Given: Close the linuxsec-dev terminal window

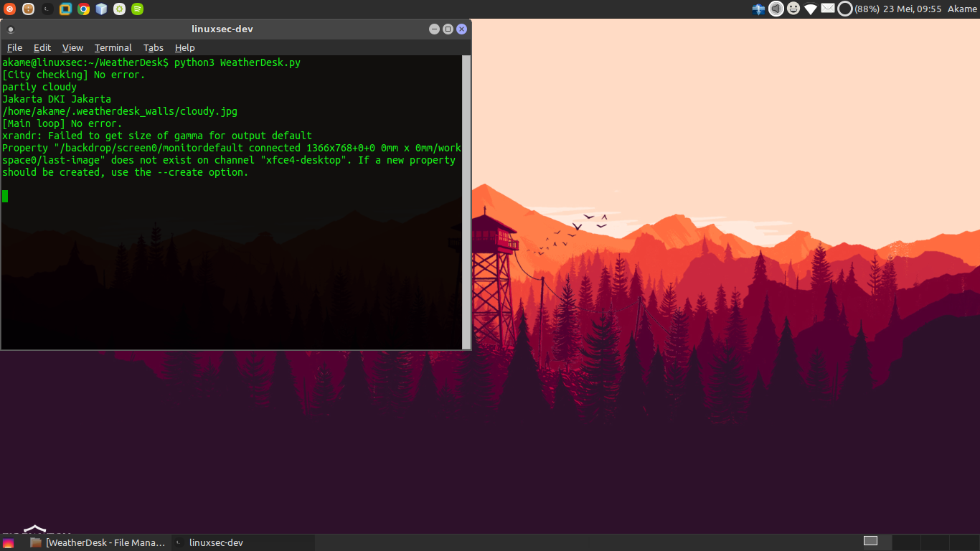Looking at the screenshot, I should pyautogui.click(x=461, y=29).
